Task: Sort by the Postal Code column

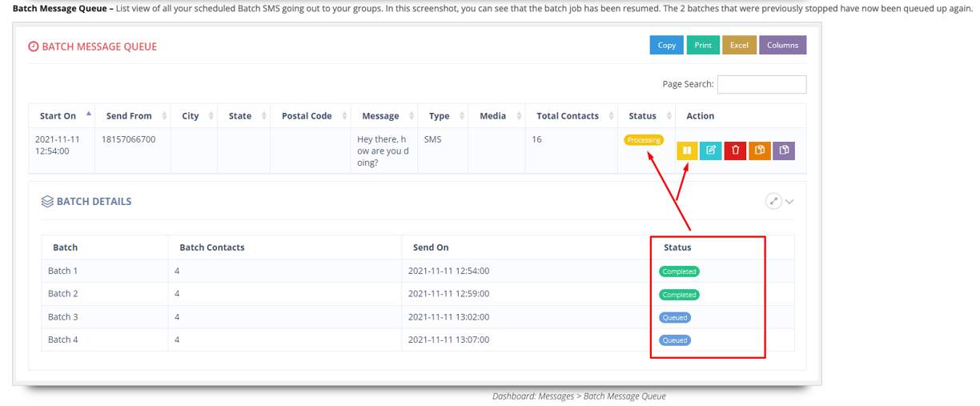Action: (311, 115)
